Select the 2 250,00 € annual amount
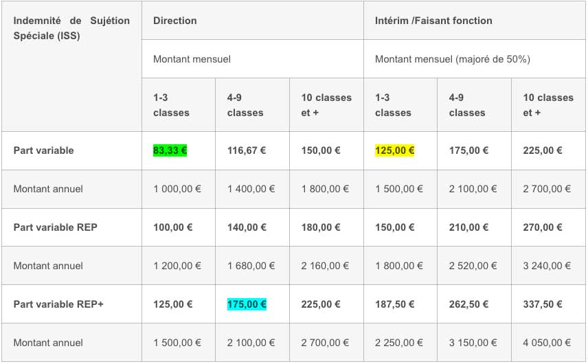588x364 pixels. 399,343
